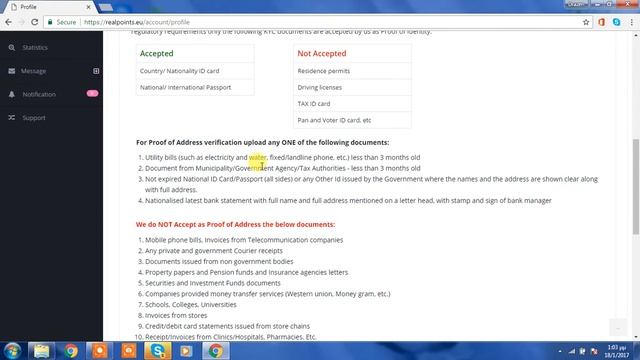Click the taskbar clock
The height and width of the screenshot is (360, 640).
(x=617, y=351)
